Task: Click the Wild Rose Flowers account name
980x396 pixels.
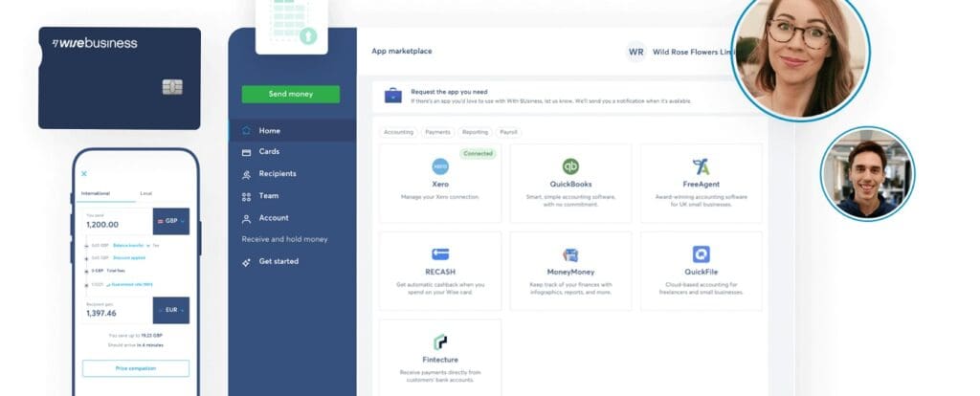Action: point(694,53)
